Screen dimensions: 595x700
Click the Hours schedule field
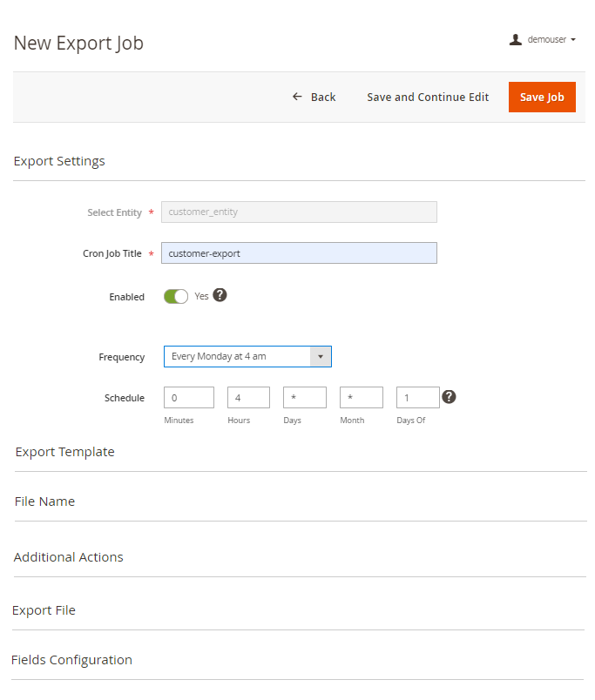click(x=248, y=398)
